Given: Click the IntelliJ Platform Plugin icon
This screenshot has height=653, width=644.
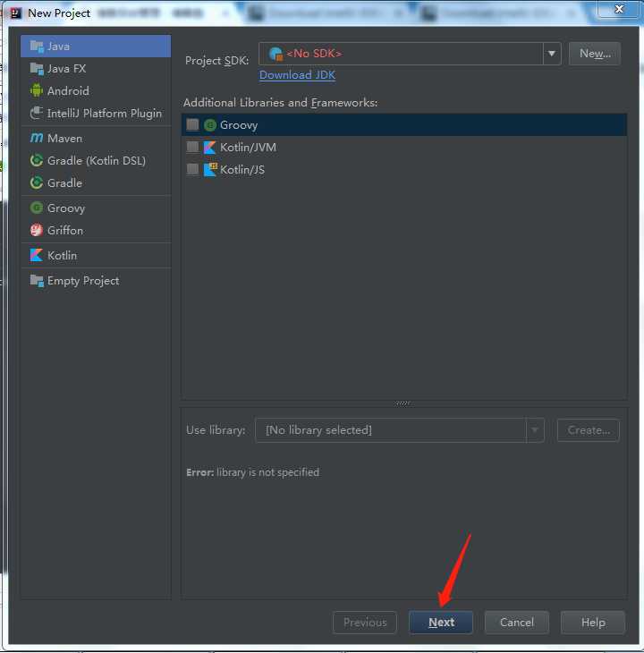Looking at the screenshot, I should tap(37, 113).
